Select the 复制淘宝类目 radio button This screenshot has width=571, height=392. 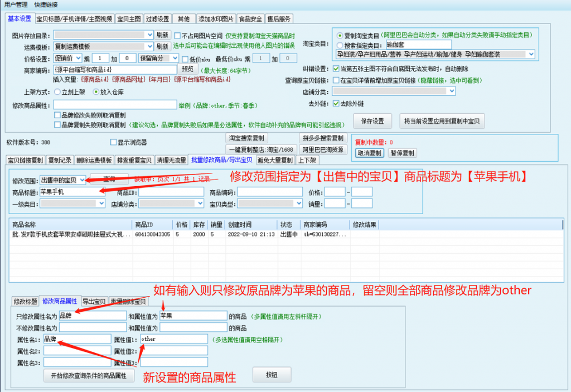coord(340,36)
